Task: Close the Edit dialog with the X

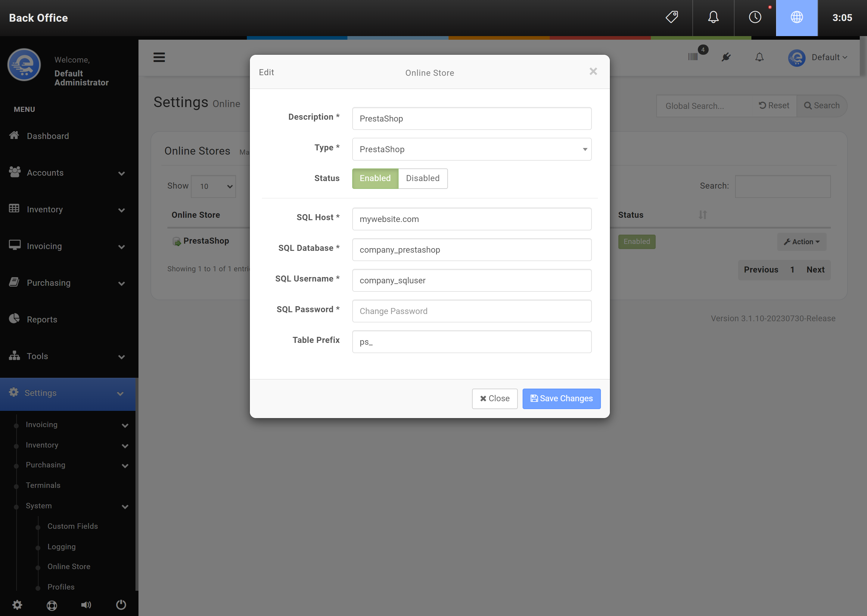Action: (593, 71)
